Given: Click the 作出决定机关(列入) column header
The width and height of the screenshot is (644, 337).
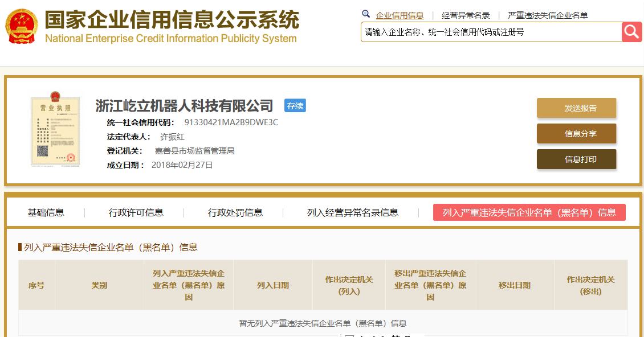Looking at the screenshot, I should point(349,285).
